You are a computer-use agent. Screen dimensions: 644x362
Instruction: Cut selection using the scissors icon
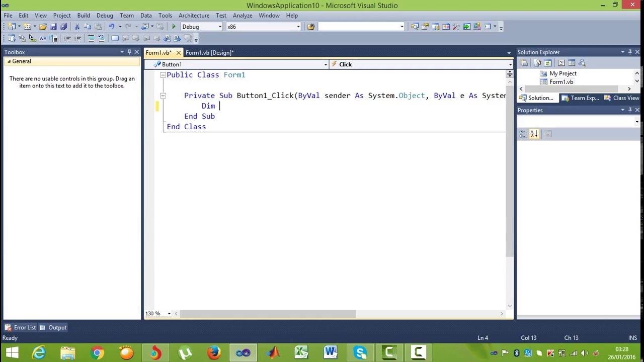pyautogui.click(x=77, y=27)
